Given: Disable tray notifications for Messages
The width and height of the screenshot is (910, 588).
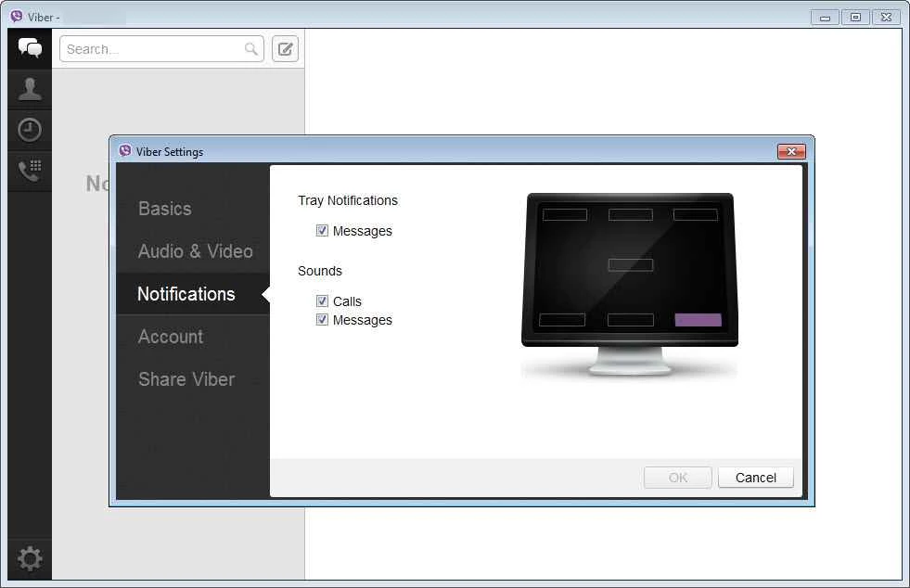Looking at the screenshot, I should (x=322, y=231).
